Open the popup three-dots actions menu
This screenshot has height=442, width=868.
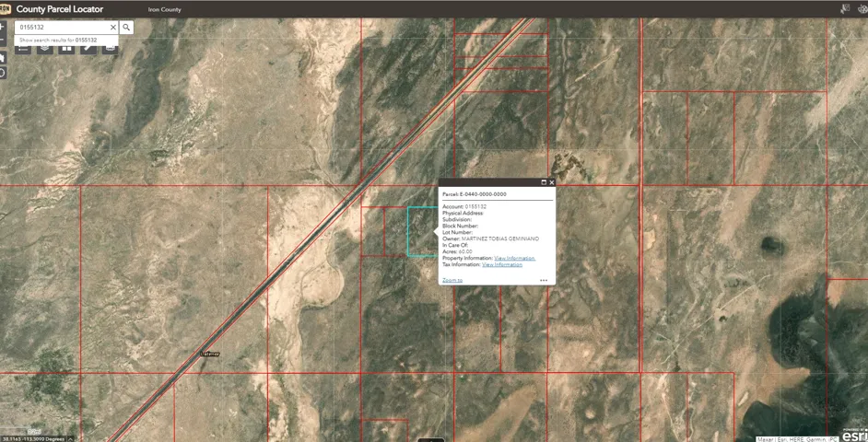pyautogui.click(x=544, y=281)
